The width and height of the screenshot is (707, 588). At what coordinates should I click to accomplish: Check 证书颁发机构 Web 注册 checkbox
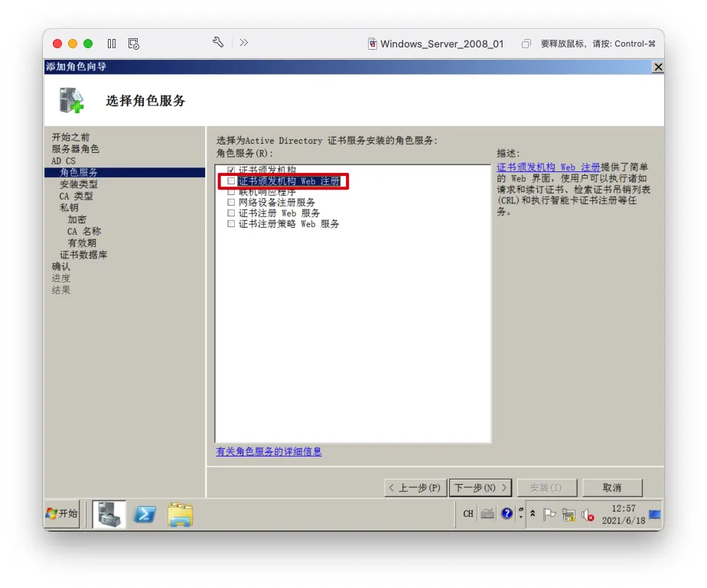231,181
